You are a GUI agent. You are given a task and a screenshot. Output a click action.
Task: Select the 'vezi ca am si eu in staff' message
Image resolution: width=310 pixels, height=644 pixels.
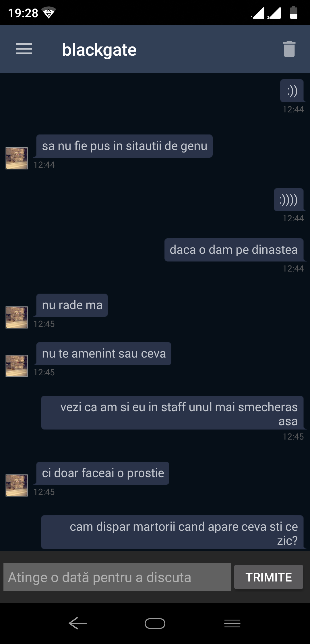[172, 413]
